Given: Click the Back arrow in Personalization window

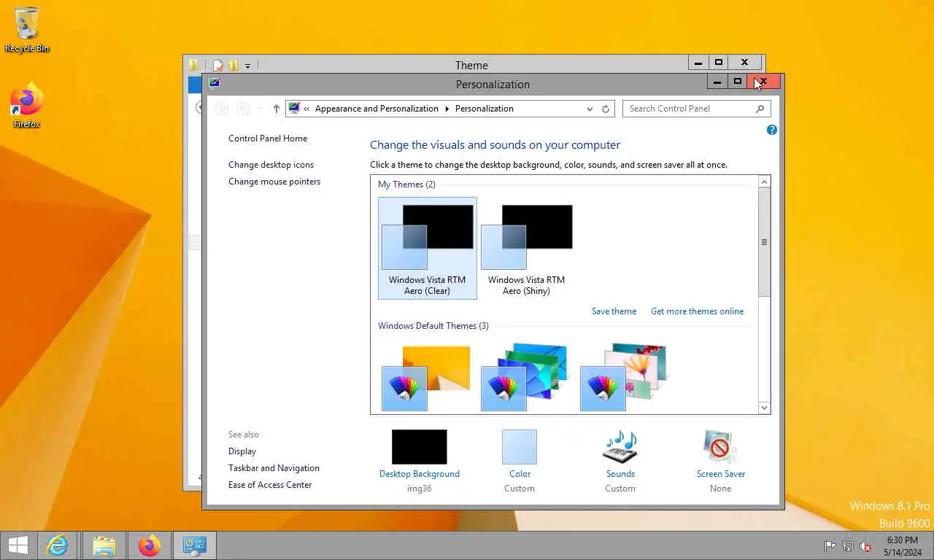Looking at the screenshot, I should 222,109.
